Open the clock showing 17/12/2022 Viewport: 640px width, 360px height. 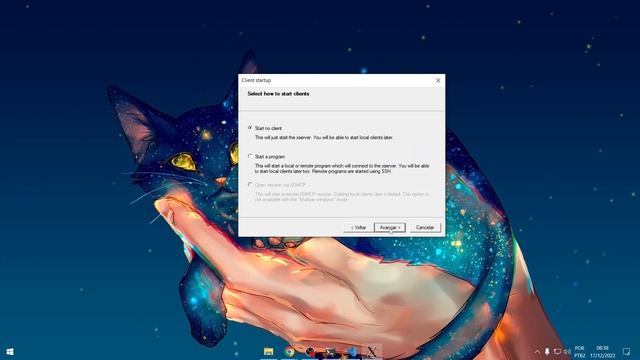click(602, 352)
